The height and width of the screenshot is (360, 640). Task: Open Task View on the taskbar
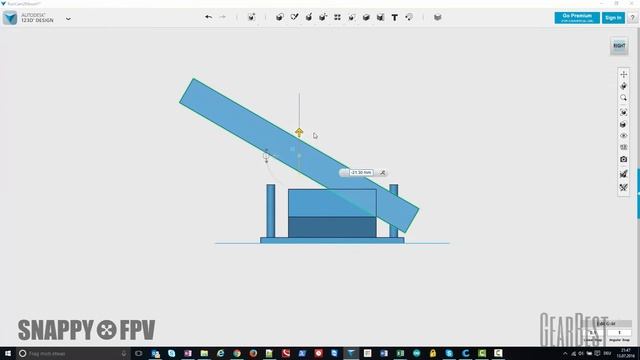pyautogui.click(x=139, y=353)
